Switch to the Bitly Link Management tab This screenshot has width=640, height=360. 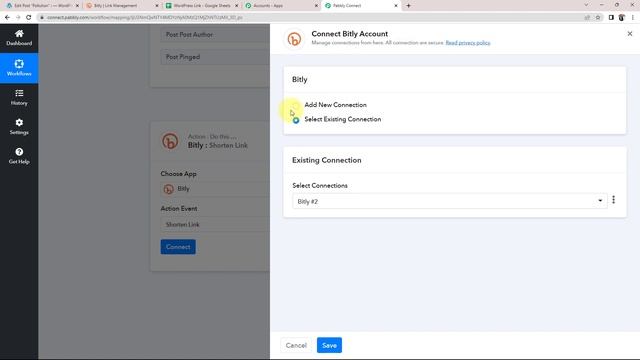tap(121, 6)
